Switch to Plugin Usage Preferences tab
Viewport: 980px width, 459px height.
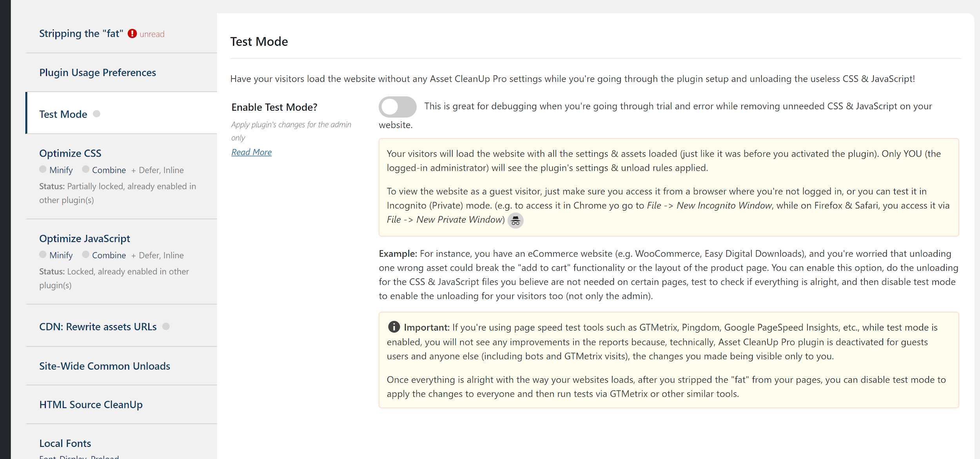pyautogui.click(x=98, y=72)
